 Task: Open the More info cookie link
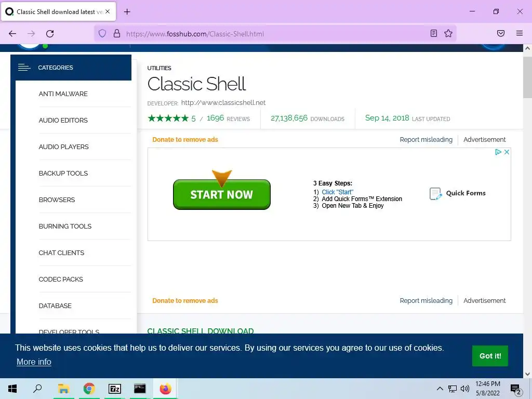click(34, 362)
